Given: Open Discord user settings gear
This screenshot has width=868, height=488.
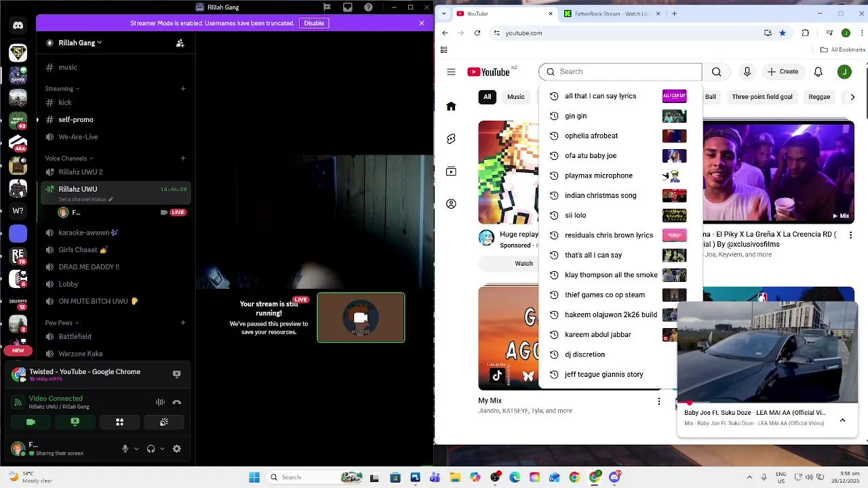Looking at the screenshot, I should [177, 449].
